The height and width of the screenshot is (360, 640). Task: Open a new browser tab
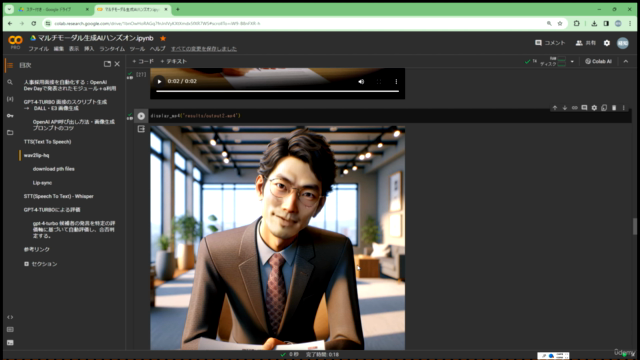click(x=178, y=9)
